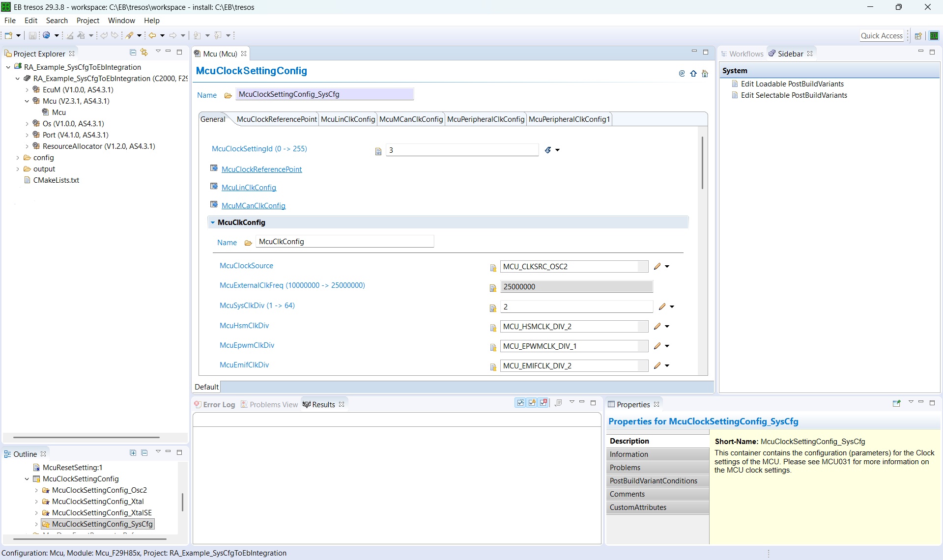Click the green EB tresos perspective icon
The image size is (943, 560).
pyautogui.click(x=934, y=35)
